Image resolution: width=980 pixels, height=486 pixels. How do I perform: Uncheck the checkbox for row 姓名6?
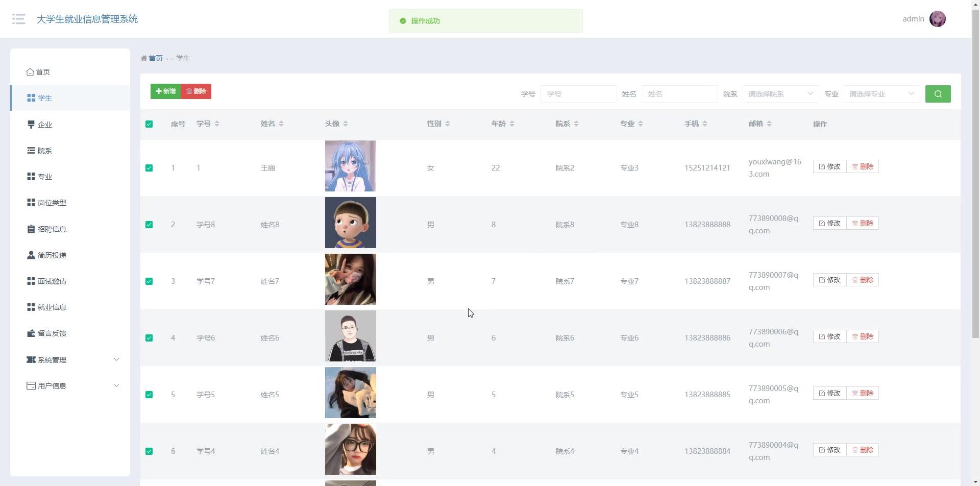[x=149, y=338]
